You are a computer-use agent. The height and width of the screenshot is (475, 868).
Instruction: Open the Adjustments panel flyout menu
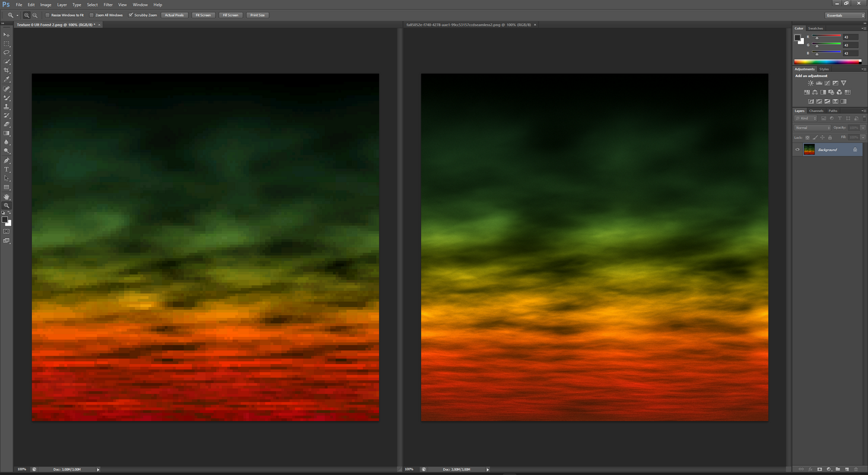click(864, 69)
